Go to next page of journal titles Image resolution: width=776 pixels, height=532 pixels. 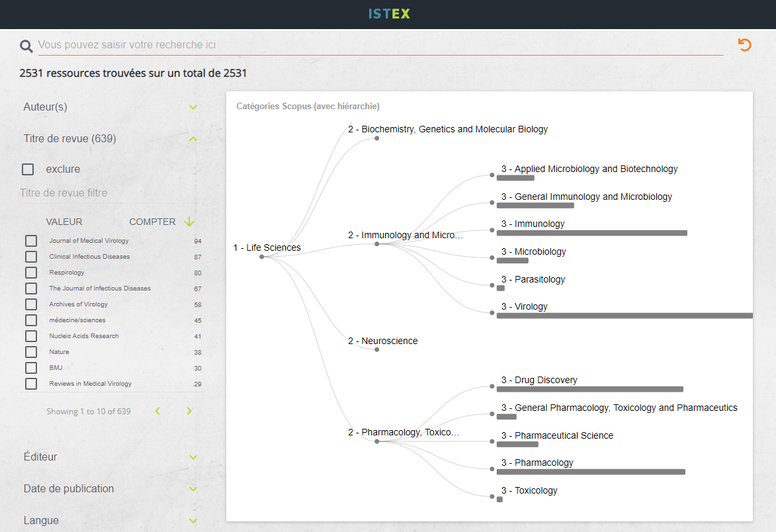(x=189, y=411)
